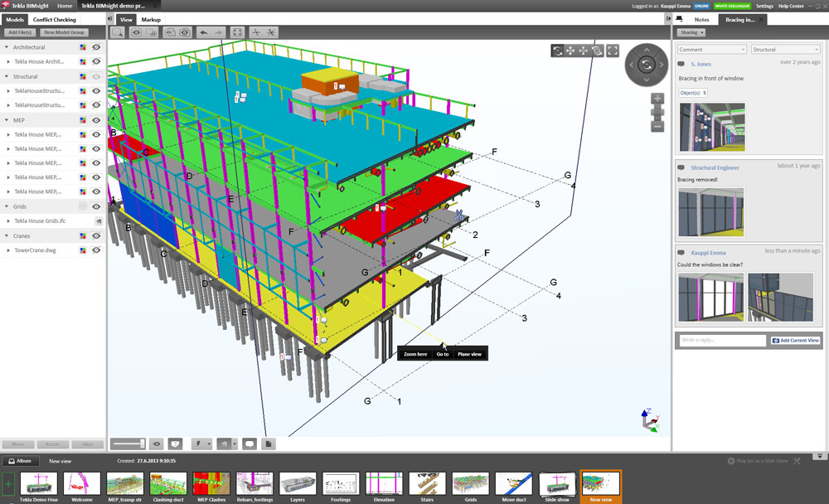Click the navigation wheel center button
The height and width of the screenshot is (504, 829).
(646, 65)
